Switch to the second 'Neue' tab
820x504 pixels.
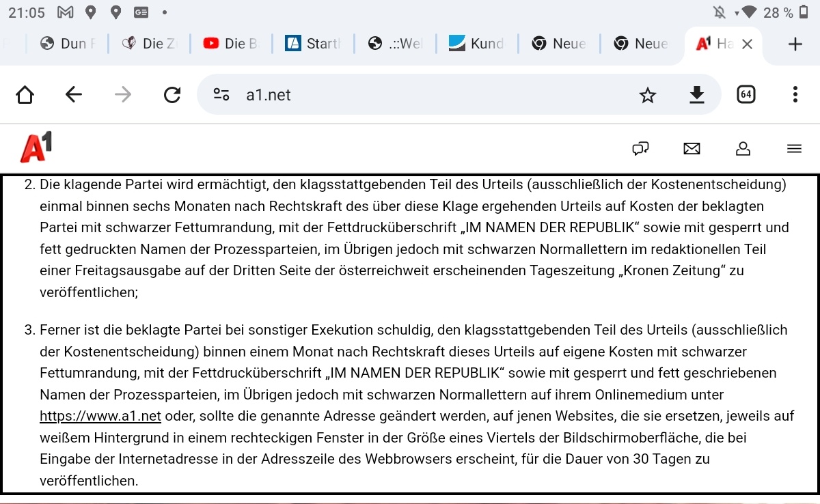click(640, 44)
